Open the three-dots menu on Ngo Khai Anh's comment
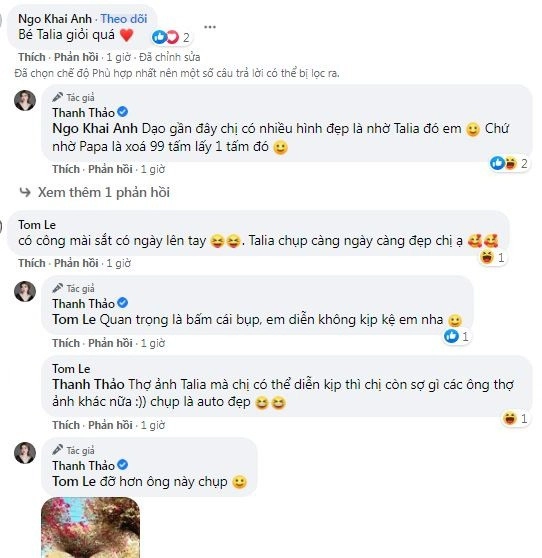The image size is (542, 558). tap(210, 27)
